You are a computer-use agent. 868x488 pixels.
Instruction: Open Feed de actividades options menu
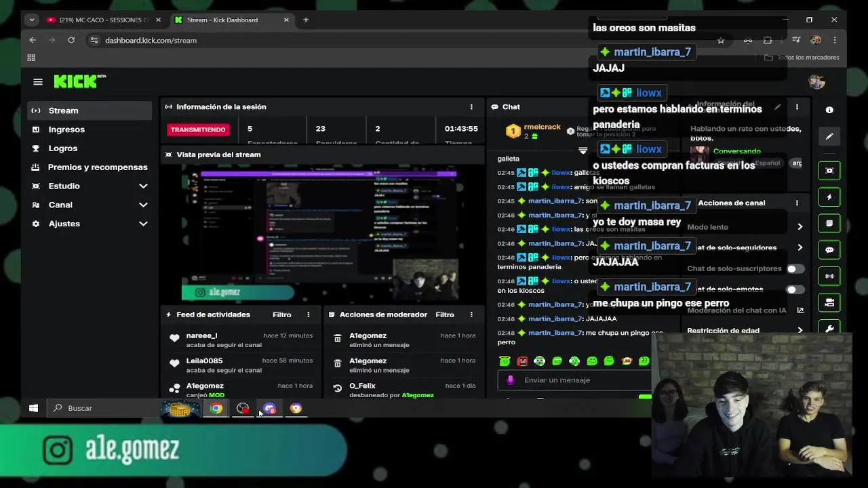[x=308, y=314]
